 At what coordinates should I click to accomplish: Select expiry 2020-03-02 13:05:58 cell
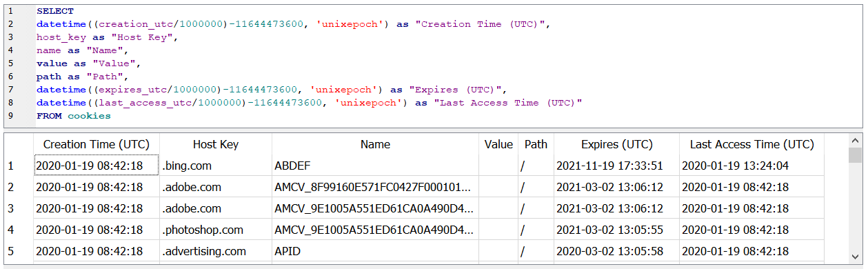(x=616, y=251)
